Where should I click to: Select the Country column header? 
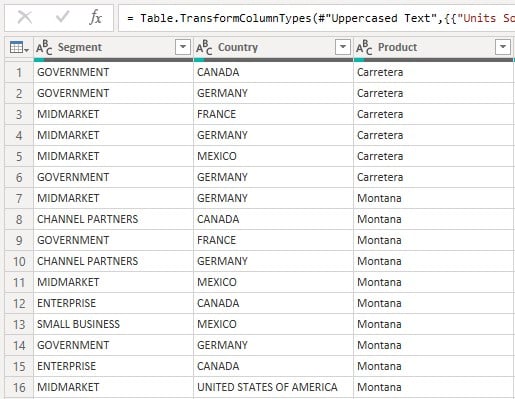[x=273, y=48]
